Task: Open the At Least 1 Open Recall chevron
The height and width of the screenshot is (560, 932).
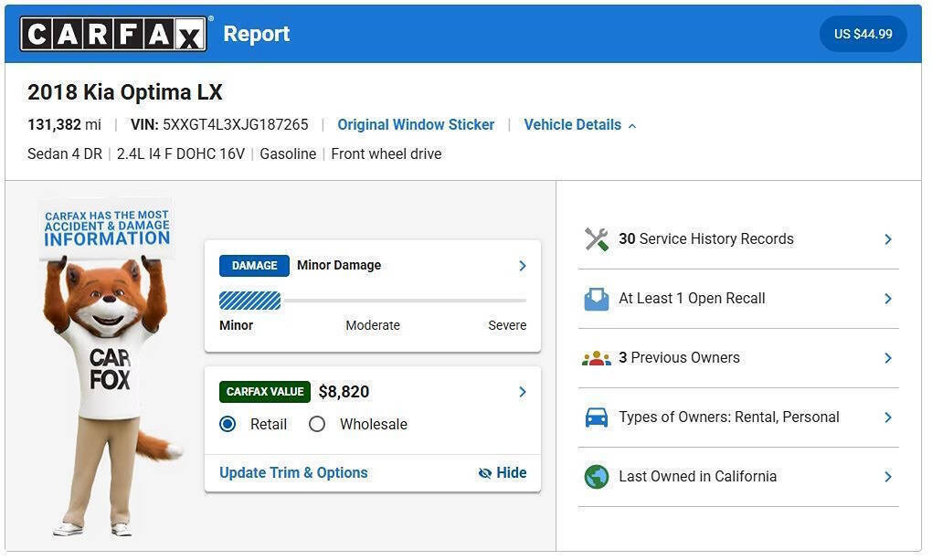Action: click(888, 299)
